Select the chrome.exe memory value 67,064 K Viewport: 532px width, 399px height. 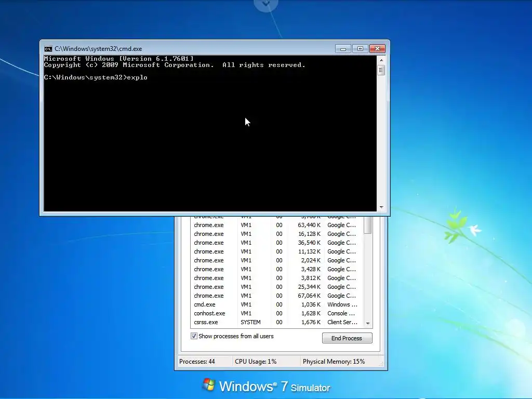pos(309,296)
